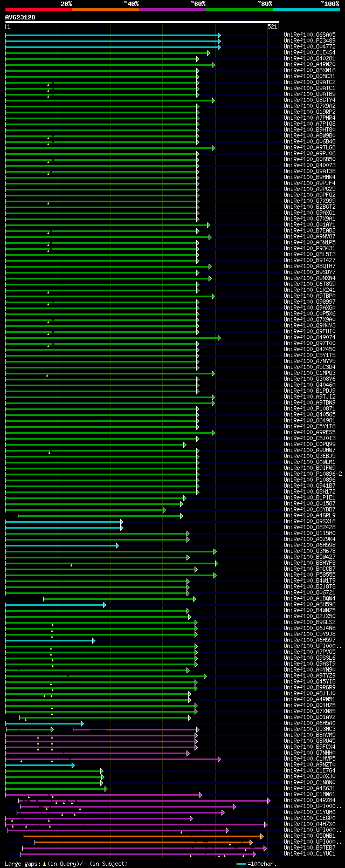Select label UniRef100_B2BGT2
The width and height of the screenshot is (345, 868).
coord(309,207)
